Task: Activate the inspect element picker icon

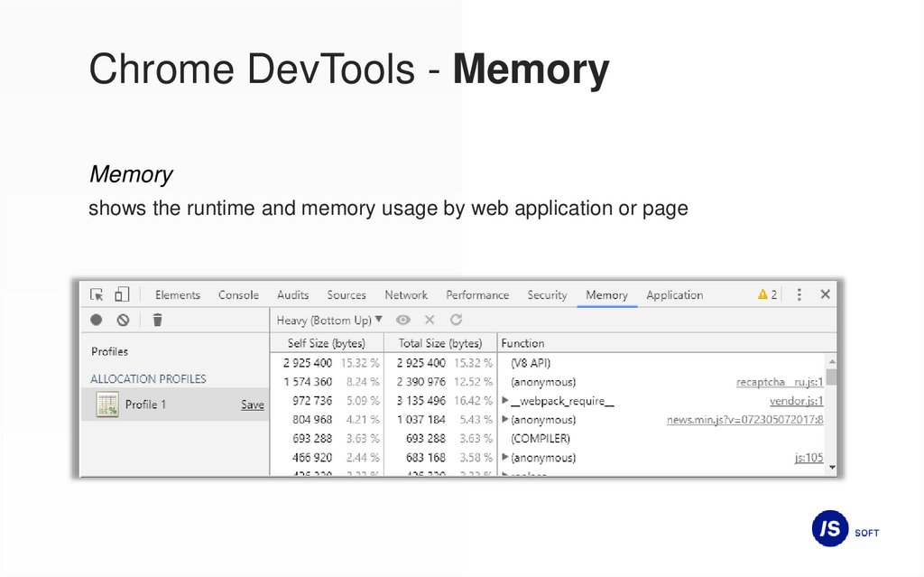Action: (x=97, y=294)
